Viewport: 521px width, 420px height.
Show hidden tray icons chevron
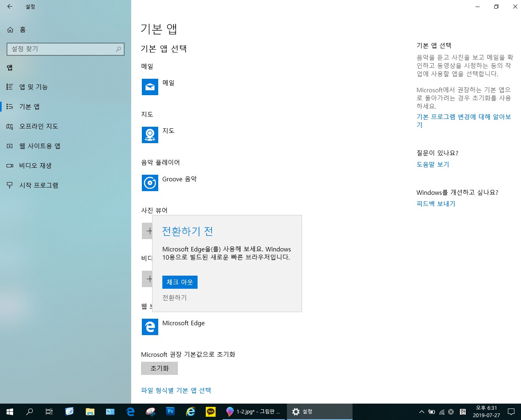[x=421, y=412]
